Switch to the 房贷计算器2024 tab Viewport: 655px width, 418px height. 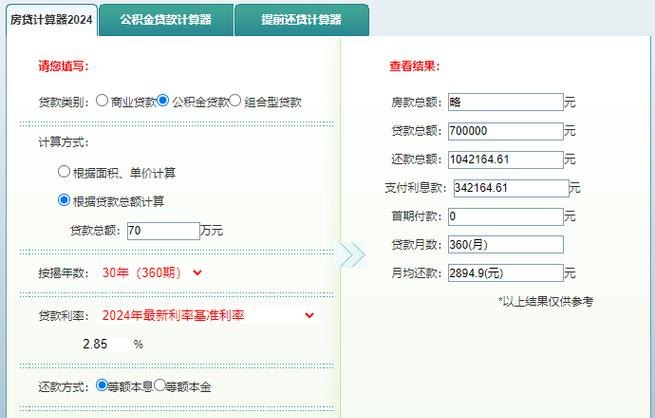pos(51,20)
